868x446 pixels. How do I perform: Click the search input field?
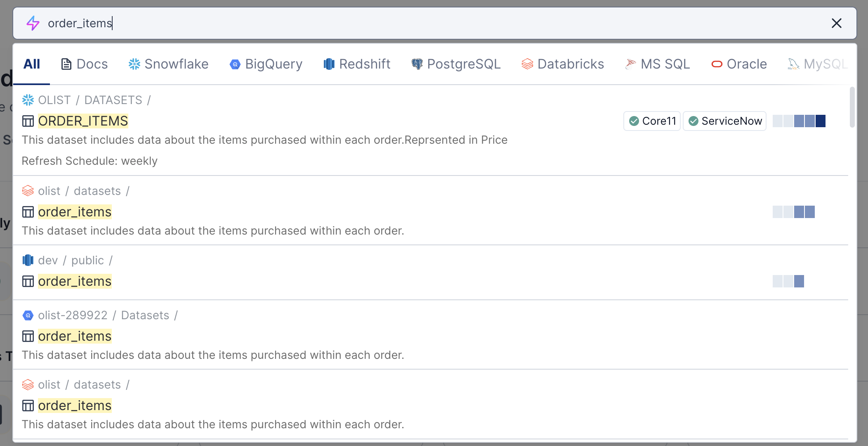(413, 23)
